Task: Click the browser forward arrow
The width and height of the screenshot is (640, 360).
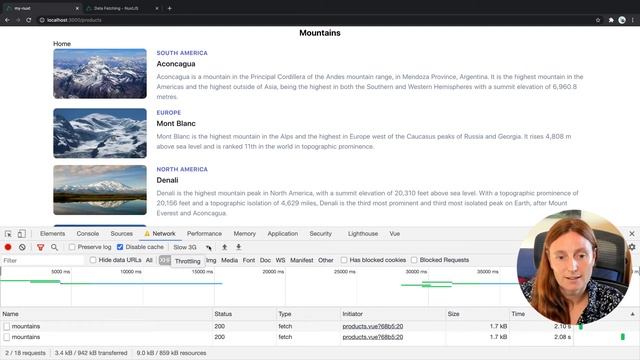Action: click(x=18, y=20)
